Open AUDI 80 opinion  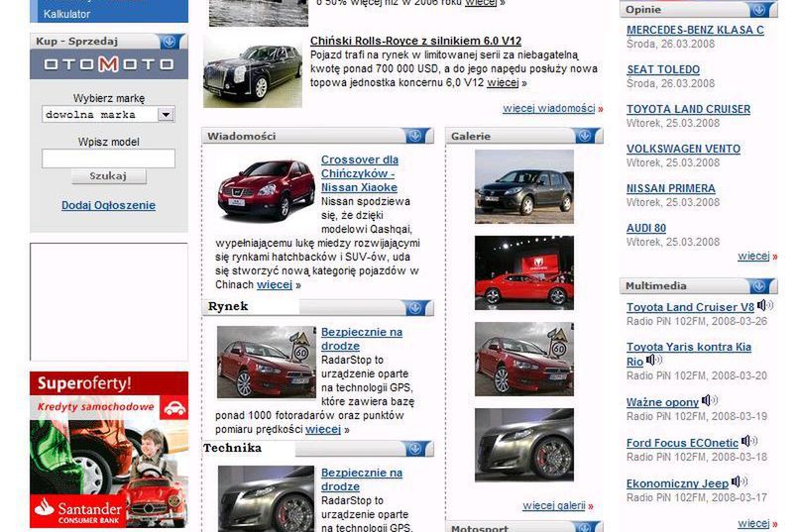tap(646, 229)
